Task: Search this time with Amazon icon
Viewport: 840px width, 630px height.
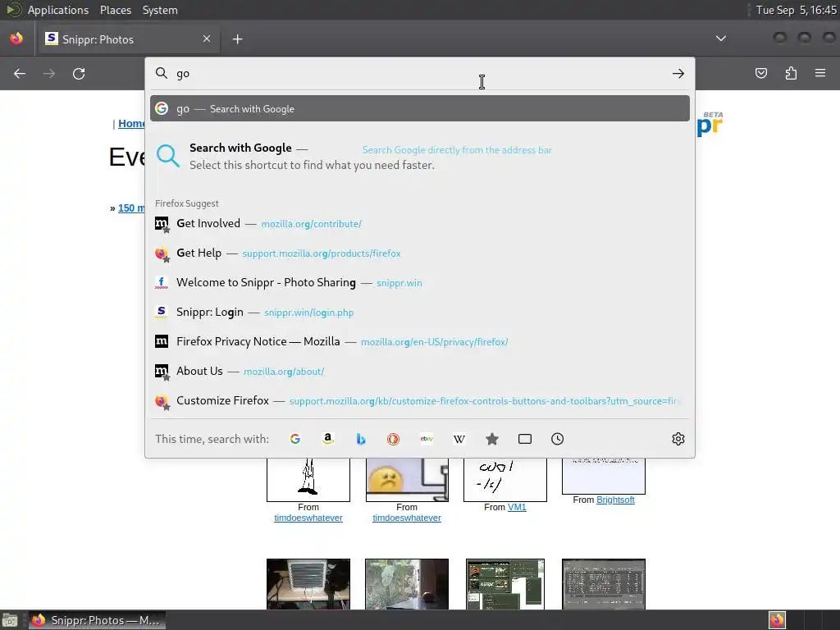Action: click(x=328, y=439)
